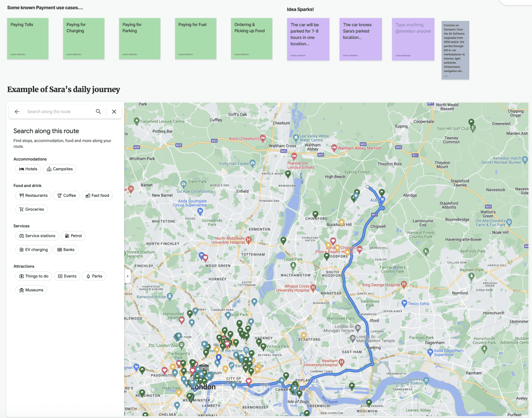Select the Campsites chip
532x418 pixels.
click(60, 169)
